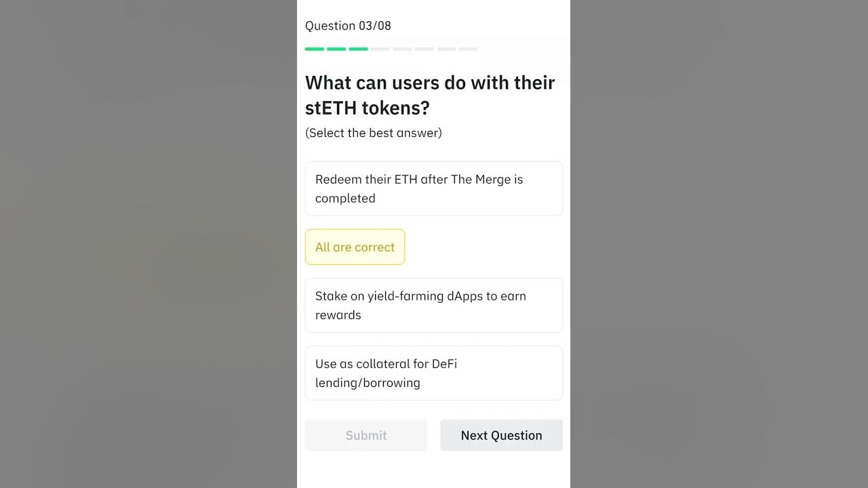Click the fifth progress bar segment
The height and width of the screenshot is (488, 868).
[403, 49]
